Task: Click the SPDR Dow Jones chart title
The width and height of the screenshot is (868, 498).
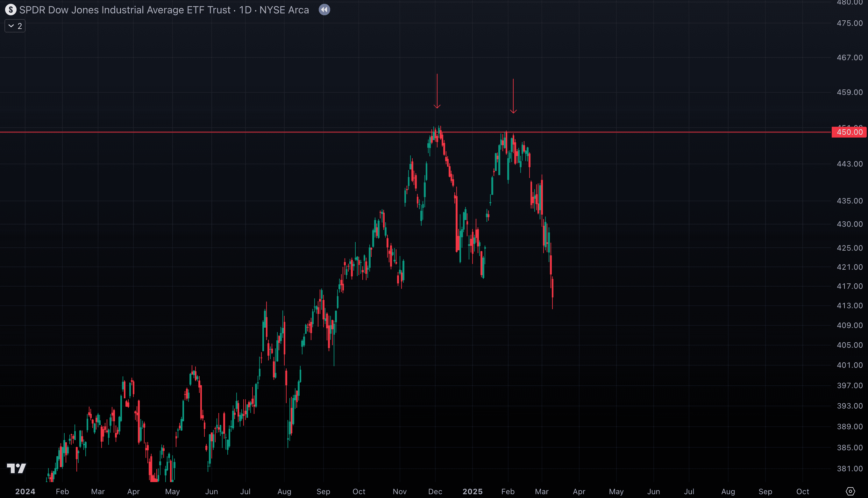Action: pos(164,10)
